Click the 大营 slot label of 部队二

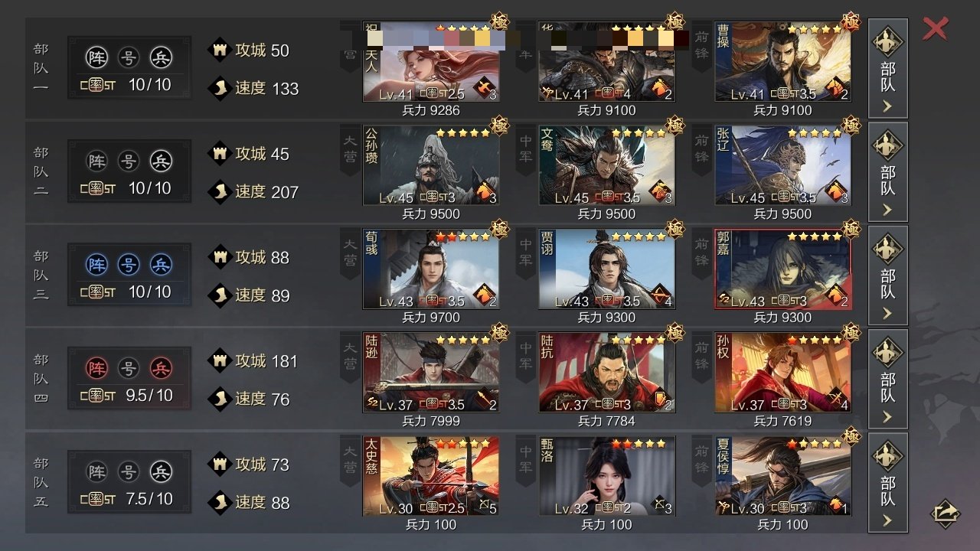(x=350, y=151)
